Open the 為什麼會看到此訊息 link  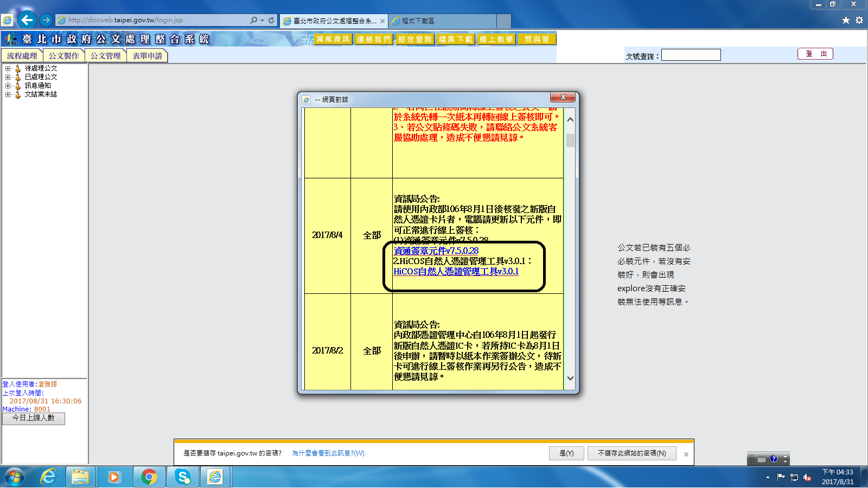[x=328, y=453]
